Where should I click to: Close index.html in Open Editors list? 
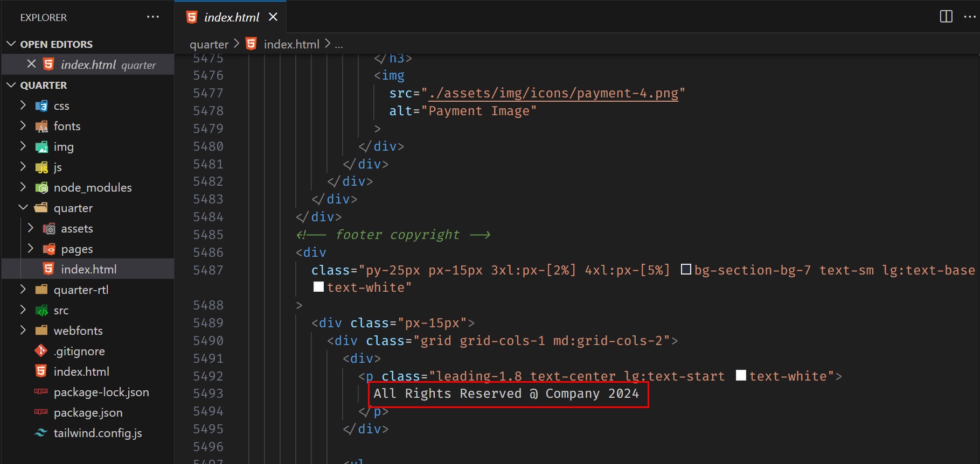click(x=31, y=64)
